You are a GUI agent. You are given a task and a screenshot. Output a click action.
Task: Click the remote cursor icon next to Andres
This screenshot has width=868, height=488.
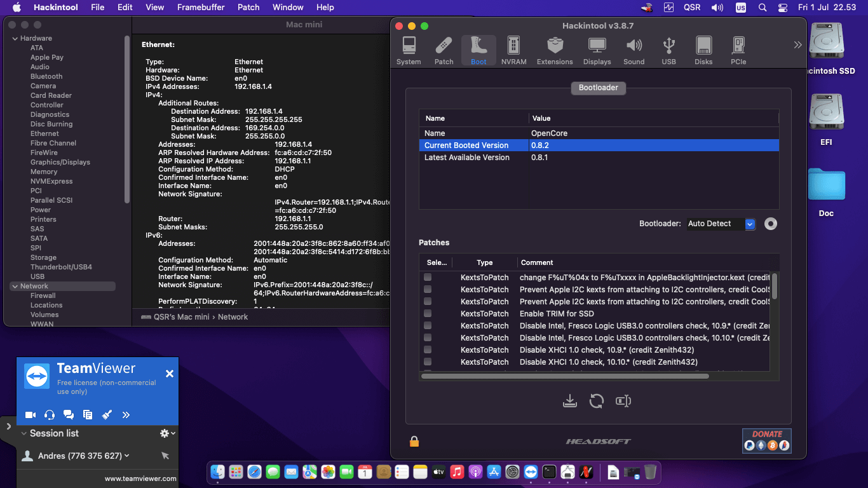click(165, 456)
